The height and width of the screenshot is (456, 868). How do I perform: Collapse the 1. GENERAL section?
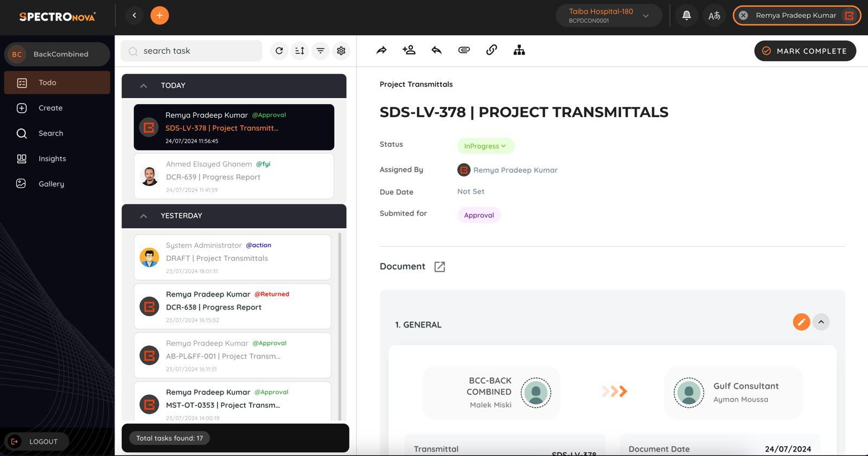(x=821, y=322)
